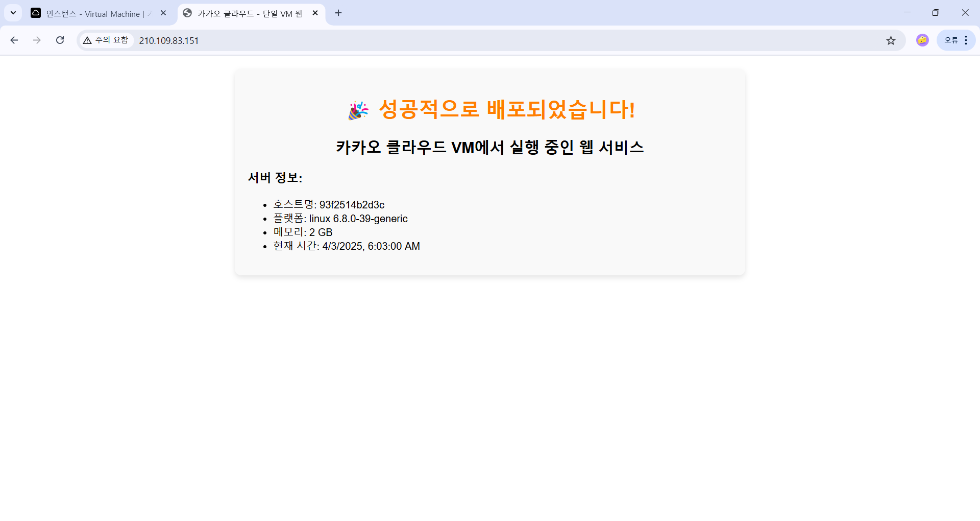This screenshot has height=521, width=980.
Task: Minimize the browser window
Action: 907,13
